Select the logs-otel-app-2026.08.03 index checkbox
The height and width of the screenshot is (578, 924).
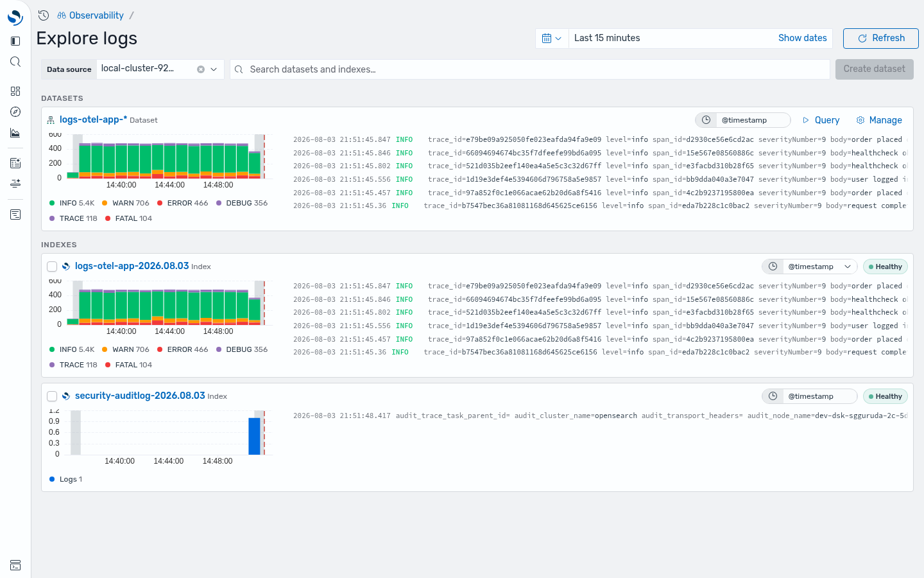tap(52, 267)
